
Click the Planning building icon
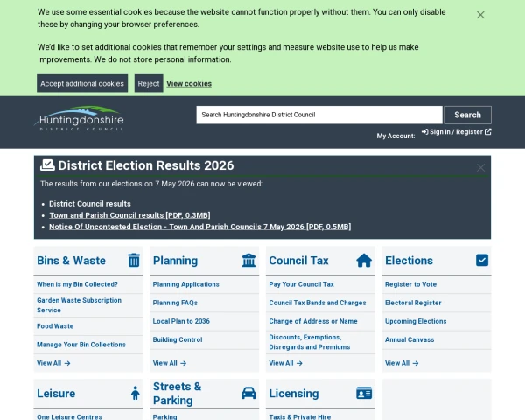pos(248,260)
